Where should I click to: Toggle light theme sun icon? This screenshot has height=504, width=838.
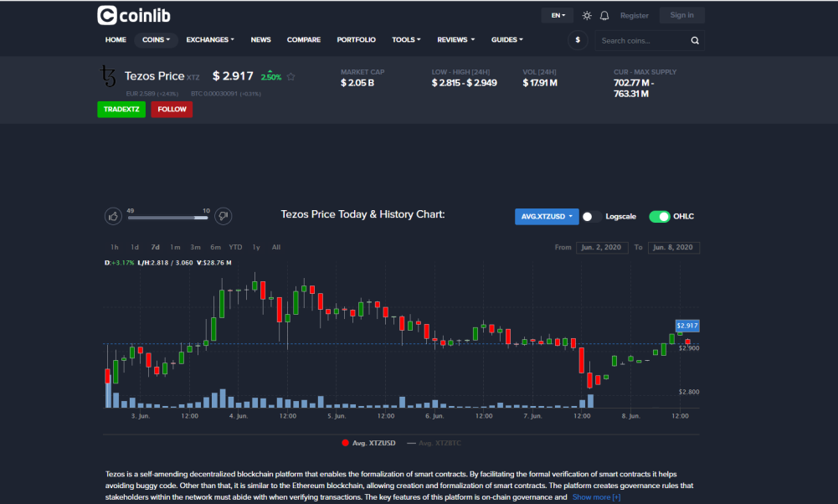[587, 16]
